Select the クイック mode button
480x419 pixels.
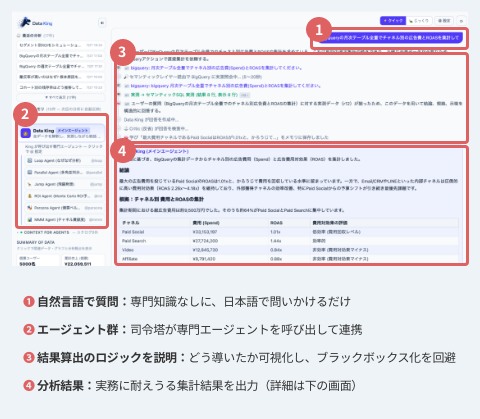tap(393, 21)
